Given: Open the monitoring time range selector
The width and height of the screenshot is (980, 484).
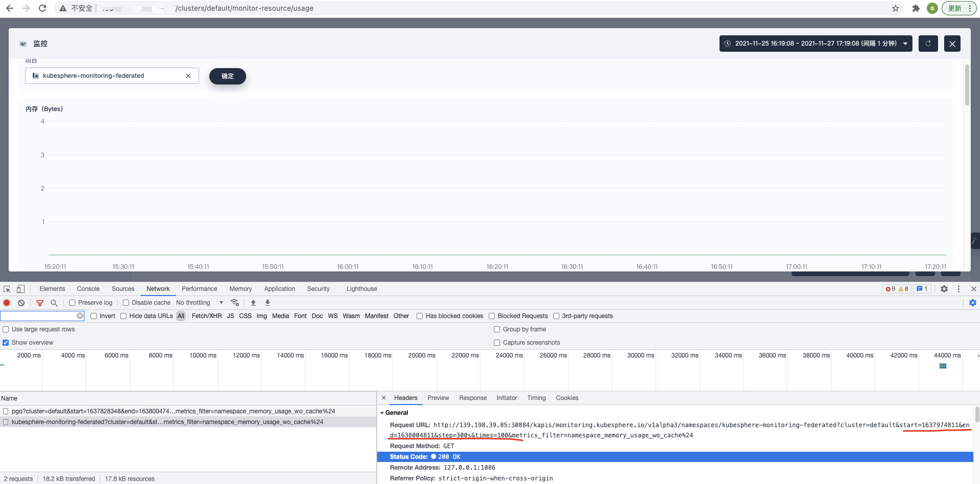Looking at the screenshot, I should pyautogui.click(x=815, y=44).
